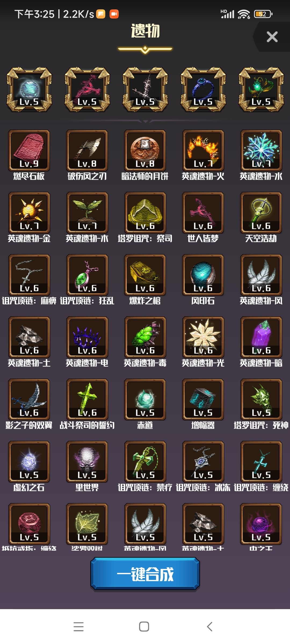The height and width of the screenshot is (644, 290).
Task: Tap the 爆炸之棺 golden coffin relic
Action: (x=145, y=275)
